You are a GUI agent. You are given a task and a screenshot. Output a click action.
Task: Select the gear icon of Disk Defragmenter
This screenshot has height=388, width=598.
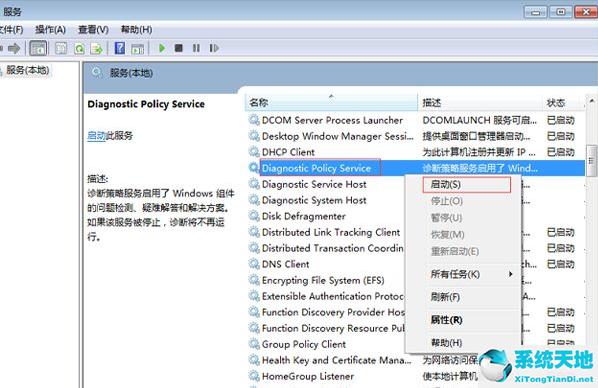pos(254,216)
